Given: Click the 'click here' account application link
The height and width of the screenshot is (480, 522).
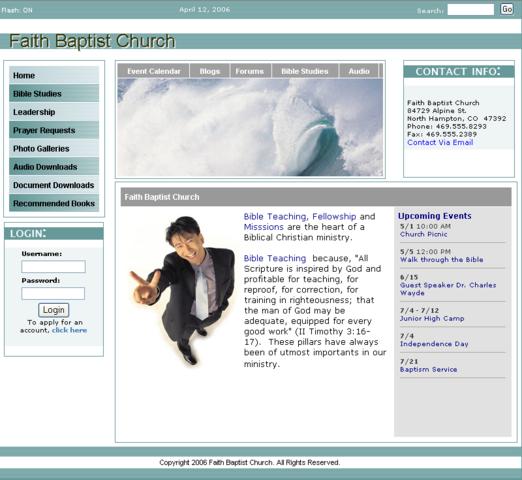Looking at the screenshot, I should click(69, 330).
